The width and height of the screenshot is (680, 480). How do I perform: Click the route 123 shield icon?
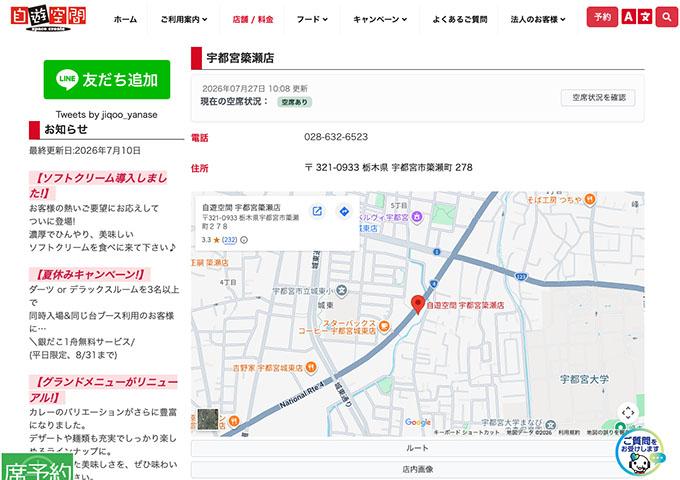pyautogui.click(x=521, y=276)
